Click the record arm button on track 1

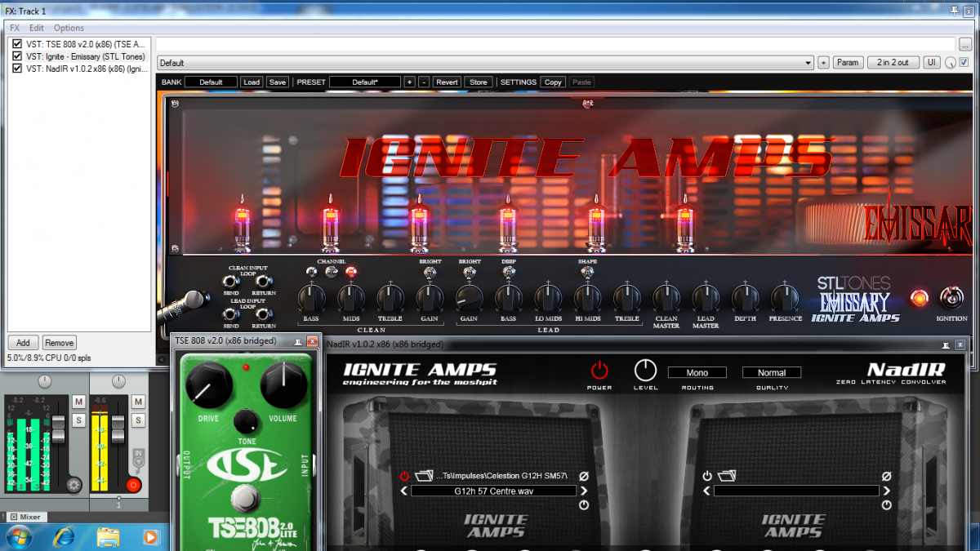[x=134, y=485]
